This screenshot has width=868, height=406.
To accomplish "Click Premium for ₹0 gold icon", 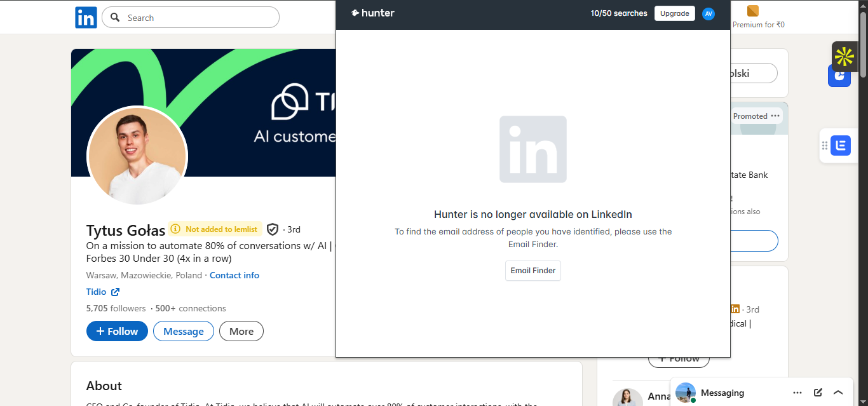I will click(x=753, y=11).
